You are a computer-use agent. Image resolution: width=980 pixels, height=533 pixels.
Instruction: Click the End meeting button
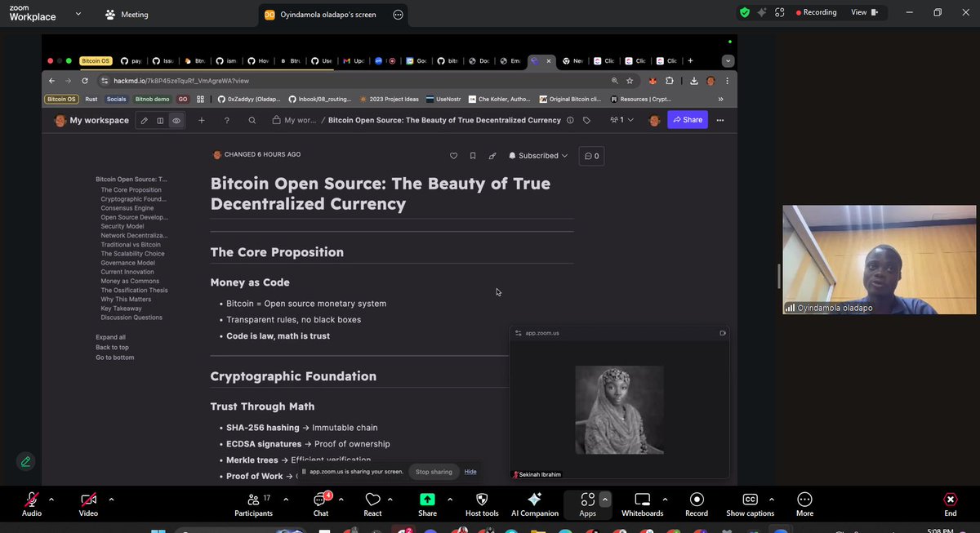tap(951, 503)
